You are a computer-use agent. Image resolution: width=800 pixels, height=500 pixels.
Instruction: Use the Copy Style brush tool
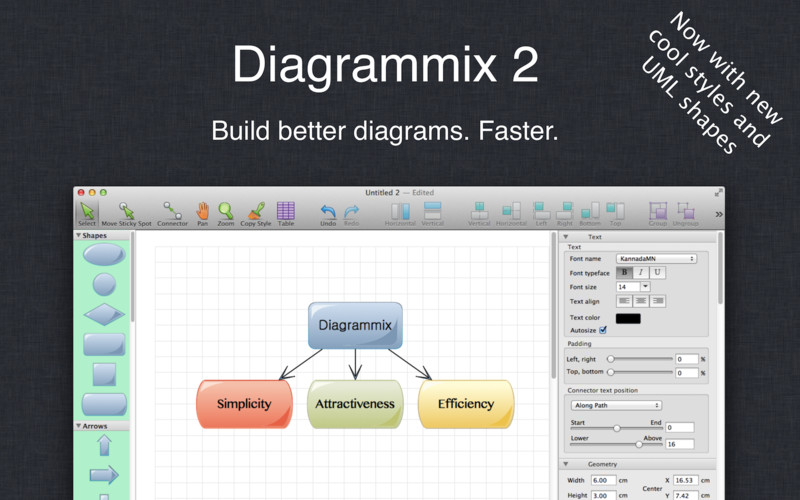point(256,214)
